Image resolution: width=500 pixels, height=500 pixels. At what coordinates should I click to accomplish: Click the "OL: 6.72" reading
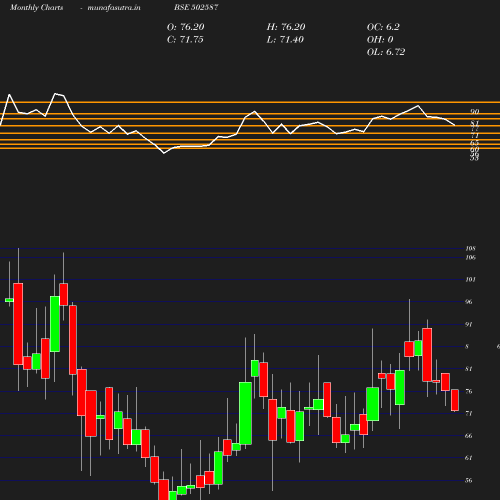(386, 52)
